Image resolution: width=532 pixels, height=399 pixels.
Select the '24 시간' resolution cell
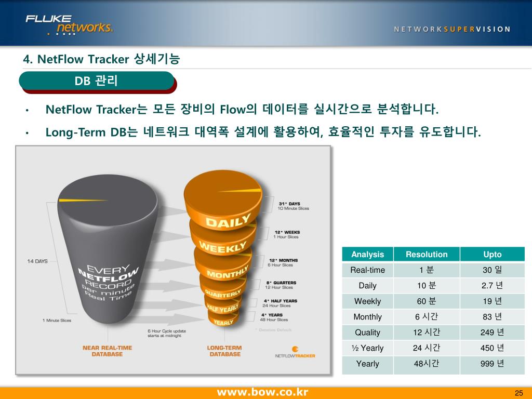click(427, 348)
